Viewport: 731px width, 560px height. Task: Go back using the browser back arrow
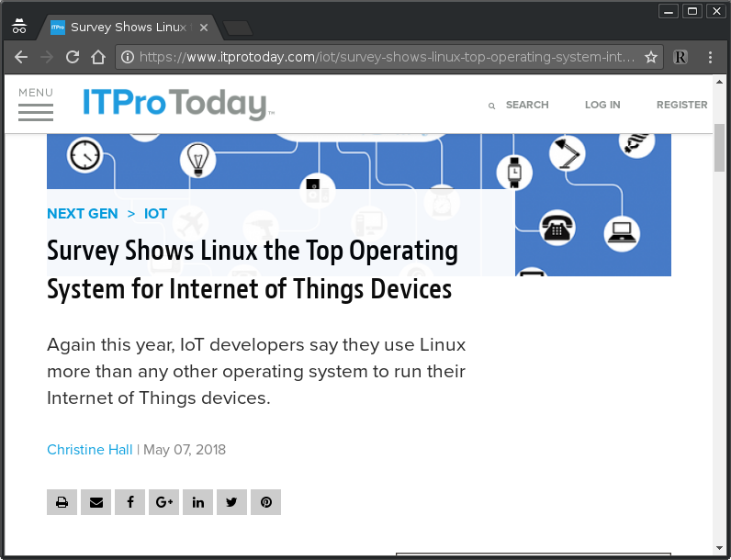[x=21, y=57]
